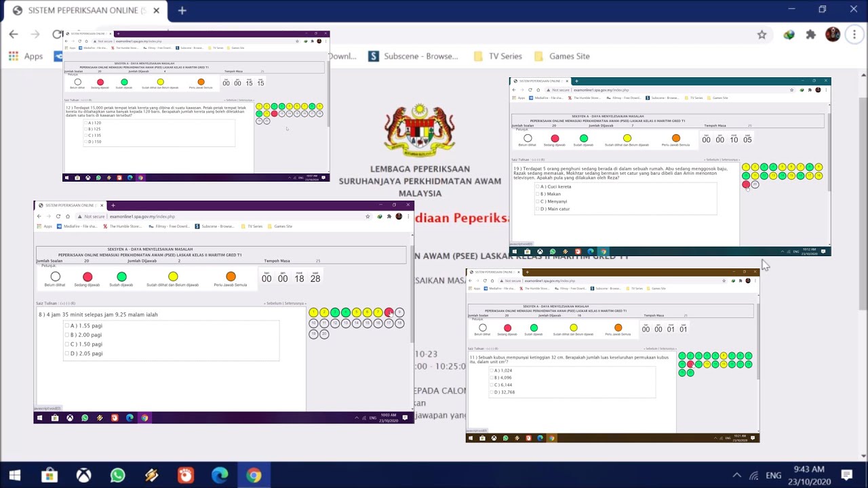Click new tab plus in question 19 window
The height and width of the screenshot is (488, 868).
(x=575, y=81)
